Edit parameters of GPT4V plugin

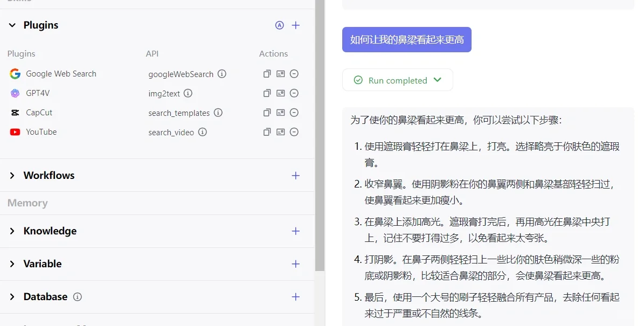pyautogui.click(x=281, y=93)
